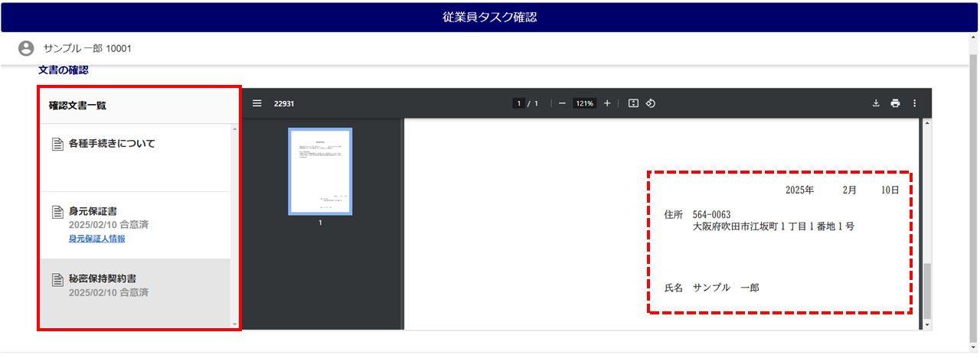
Task: Click the 121% zoom level field
Action: pos(586,104)
